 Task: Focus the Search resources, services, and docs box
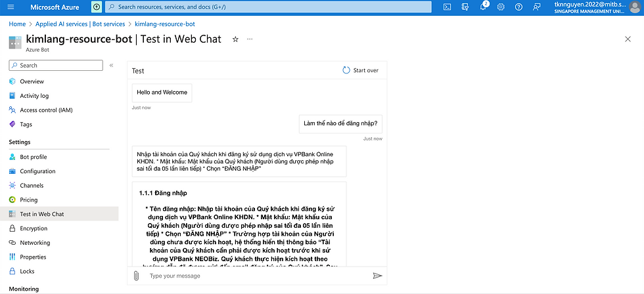pos(268,7)
